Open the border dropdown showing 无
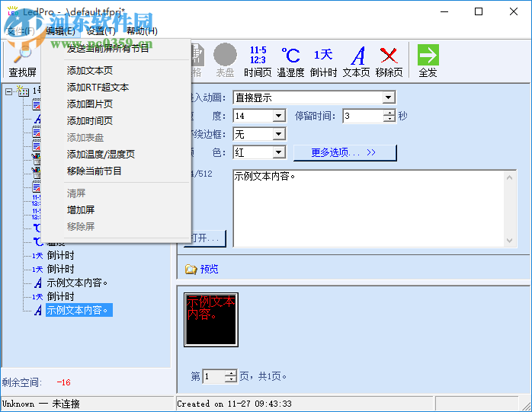Image resolution: width=532 pixels, height=412 pixels. coord(278,134)
